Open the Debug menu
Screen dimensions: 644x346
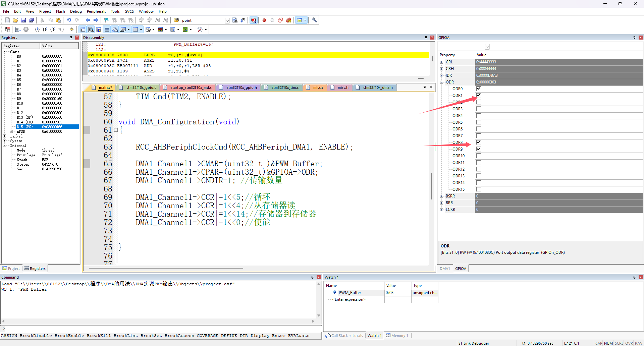(x=76, y=11)
